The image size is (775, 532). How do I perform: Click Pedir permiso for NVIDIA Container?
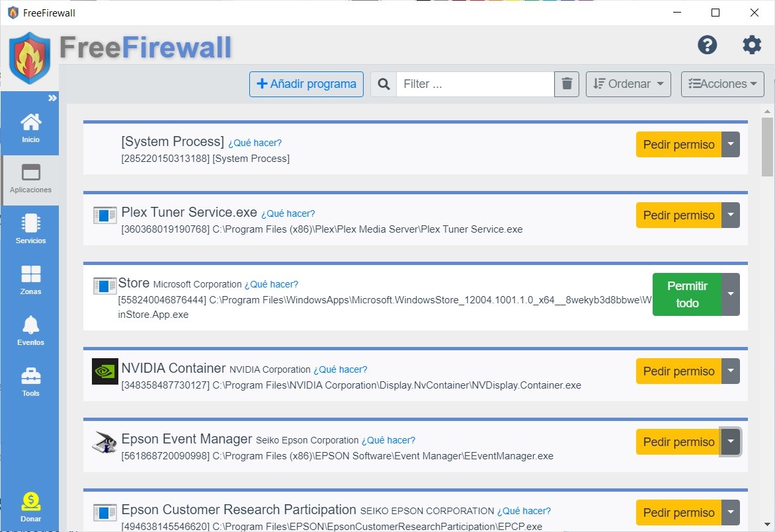[678, 371]
